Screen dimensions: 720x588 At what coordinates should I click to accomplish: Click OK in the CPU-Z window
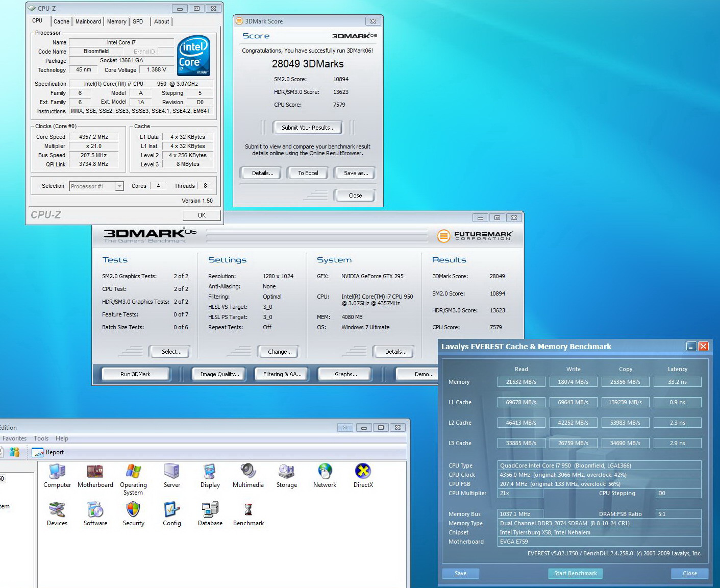pos(202,215)
